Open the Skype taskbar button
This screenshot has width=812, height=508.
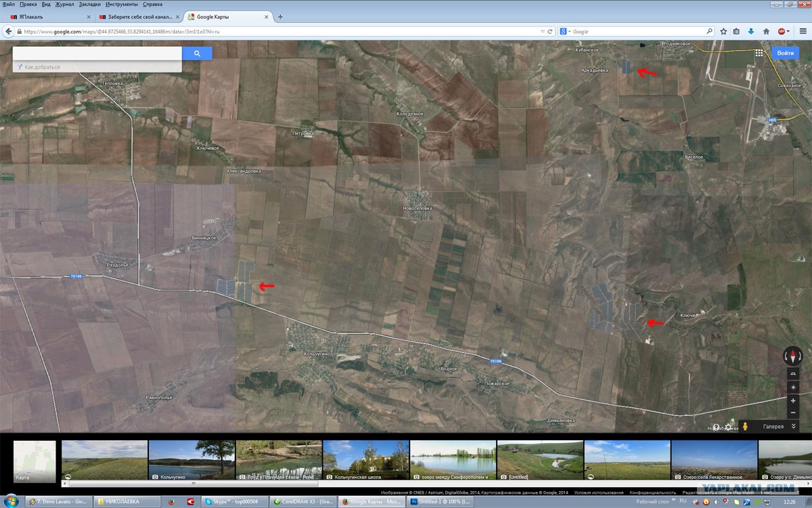pyautogui.click(x=233, y=502)
